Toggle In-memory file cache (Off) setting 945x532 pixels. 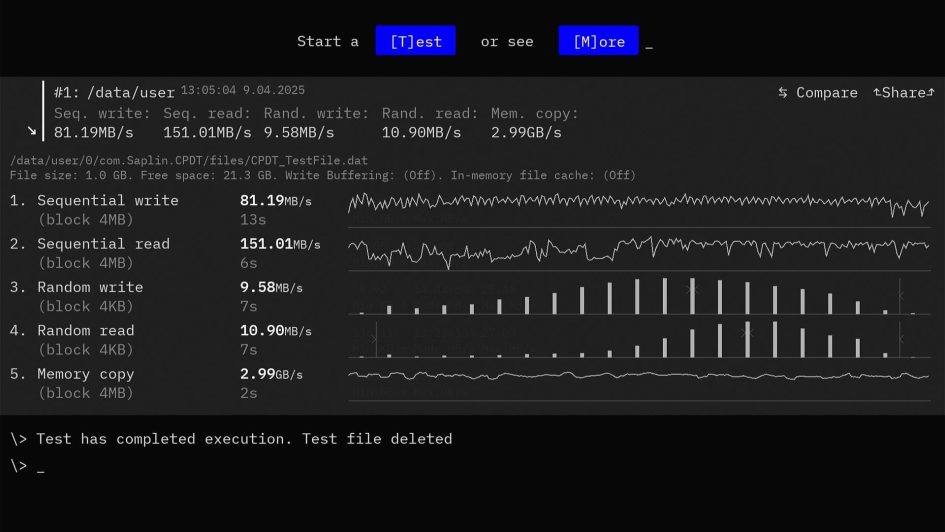pos(542,175)
